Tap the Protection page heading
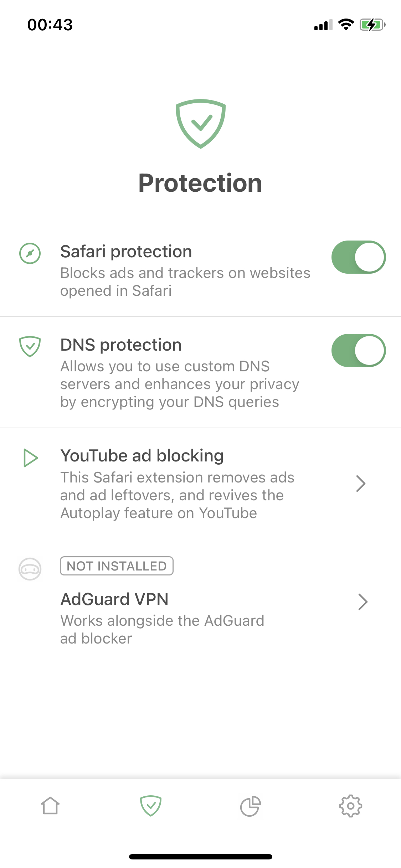 coord(200,183)
